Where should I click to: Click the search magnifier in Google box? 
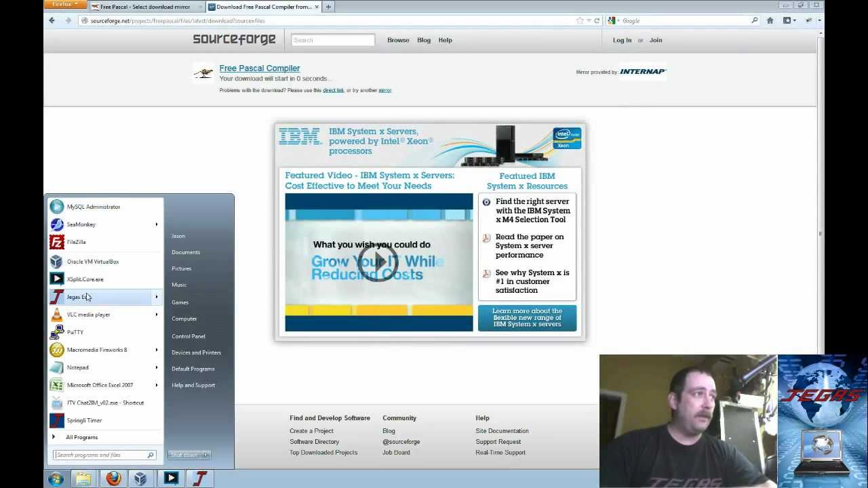[x=754, y=20]
